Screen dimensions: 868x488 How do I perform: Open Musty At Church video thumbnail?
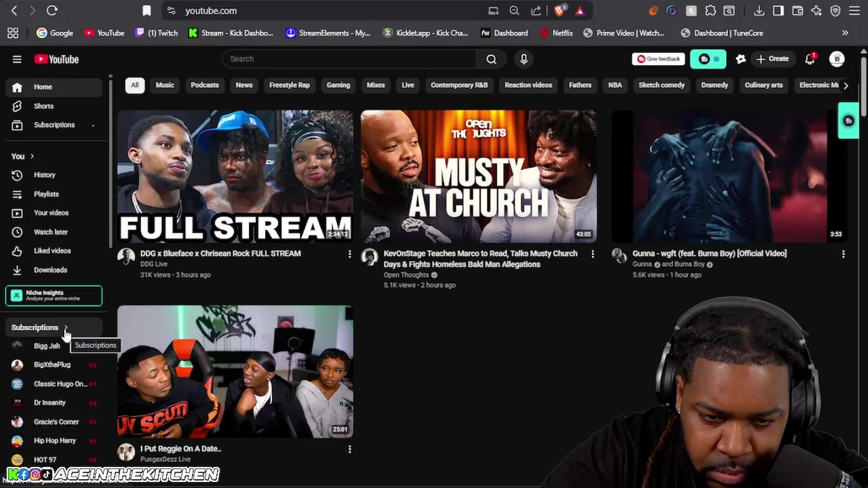point(479,176)
